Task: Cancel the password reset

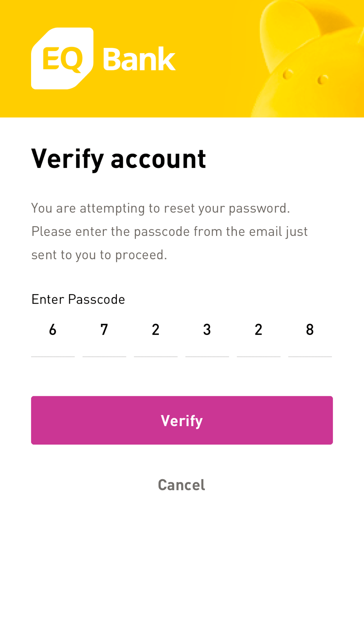Action: [x=182, y=485]
